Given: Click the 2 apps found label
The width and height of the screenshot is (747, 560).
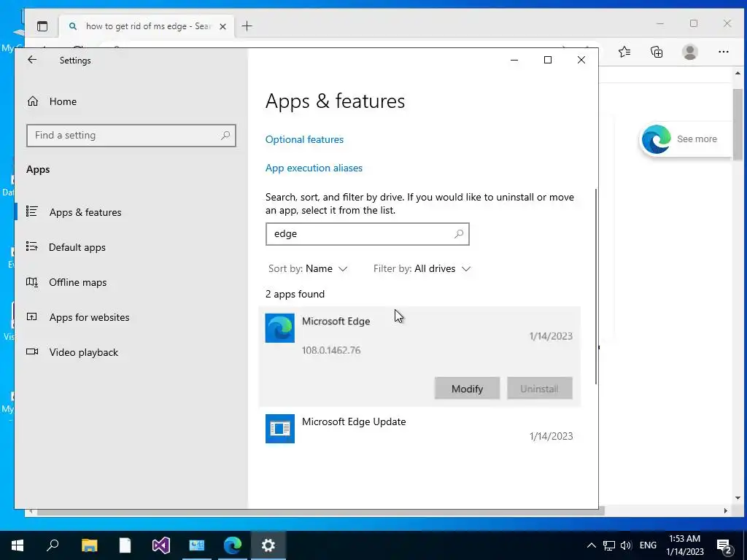Looking at the screenshot, I should tap(295, 295).
